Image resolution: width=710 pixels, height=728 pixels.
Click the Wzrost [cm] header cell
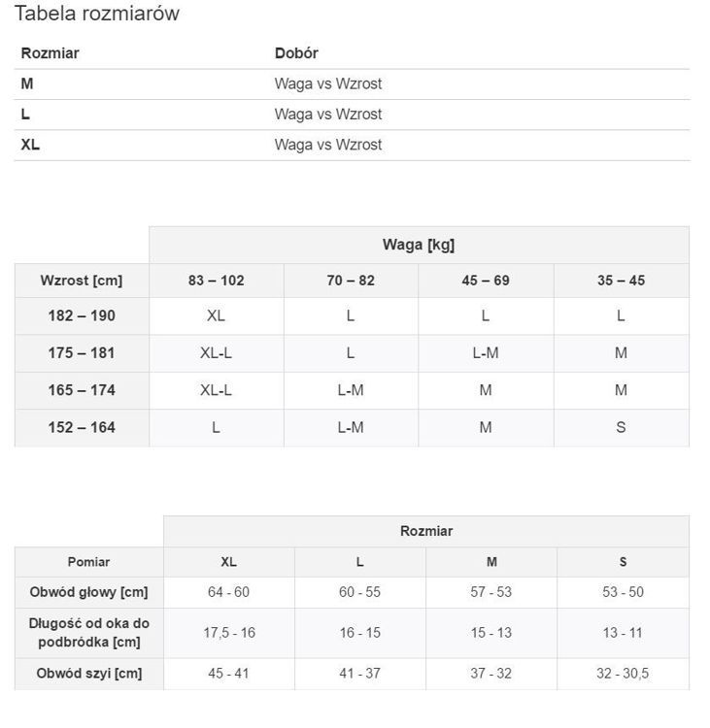(82, 281)
